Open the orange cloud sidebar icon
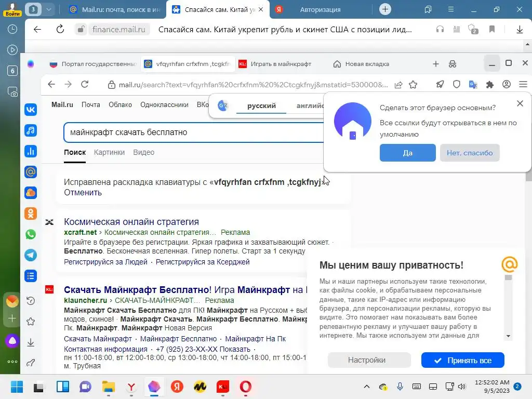532x399 pixels. (31, 193)
